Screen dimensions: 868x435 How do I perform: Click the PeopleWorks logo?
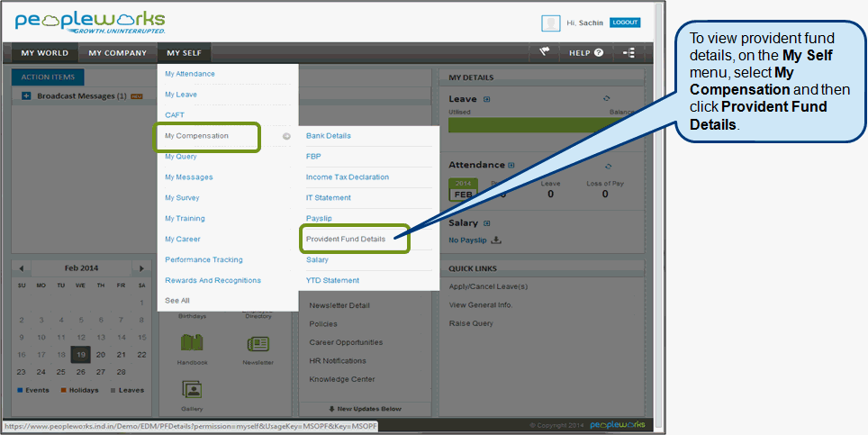90,23
